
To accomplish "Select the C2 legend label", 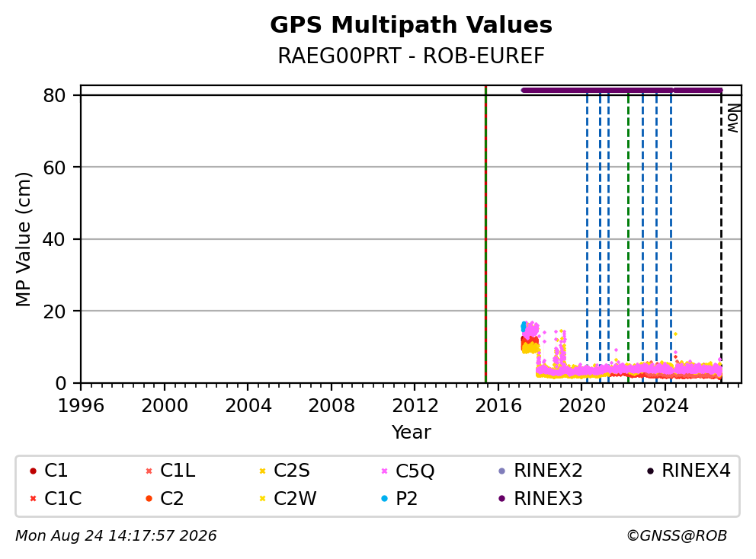I will point(172,498).
